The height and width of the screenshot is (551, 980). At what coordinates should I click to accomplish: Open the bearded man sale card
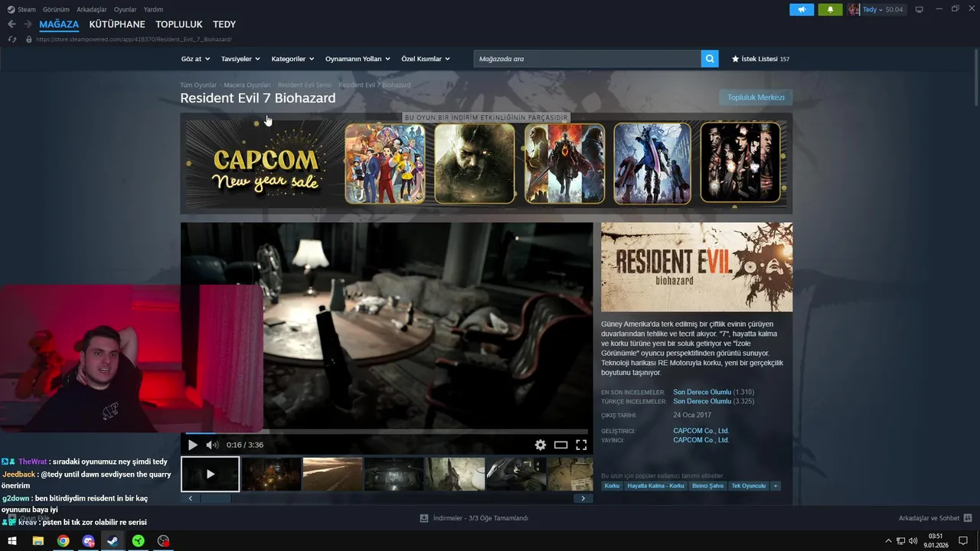(x=475, y=163)
